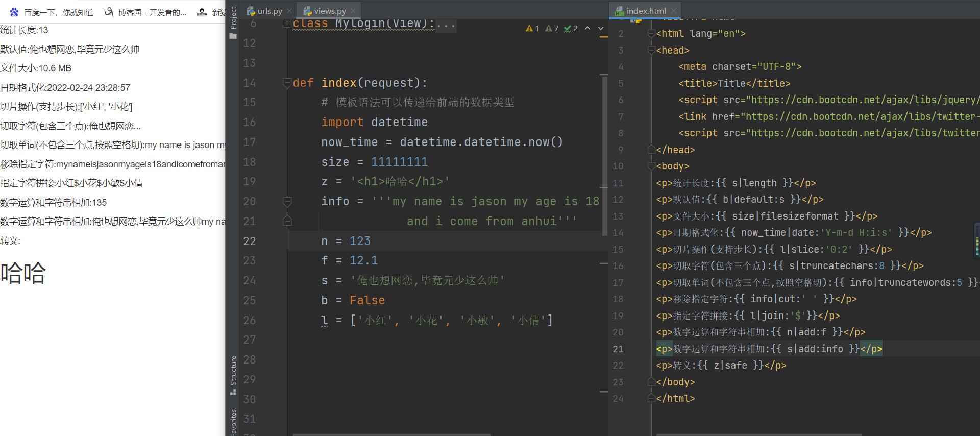This screenshot has width=980, height=436.
Task: Click browser text 日期格式化:2022-02-24 23:28:57
Action: coord(65,88)
